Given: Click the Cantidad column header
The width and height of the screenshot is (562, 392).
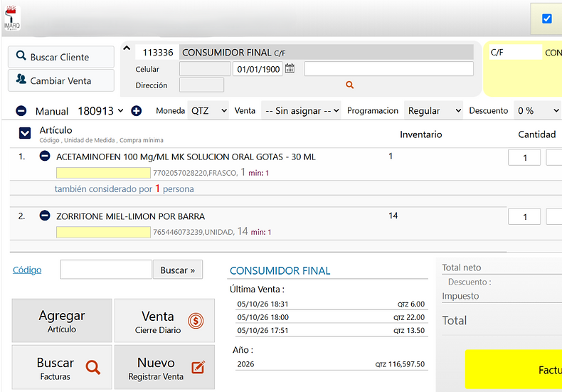Looking at the screenshot, I should (536, 134).
